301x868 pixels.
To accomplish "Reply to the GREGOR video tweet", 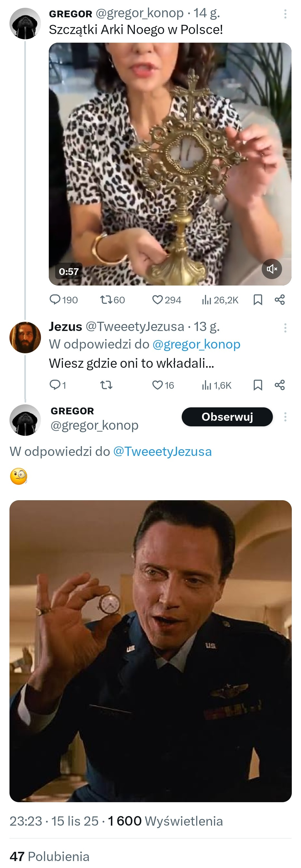I will (x=55, y=299).
